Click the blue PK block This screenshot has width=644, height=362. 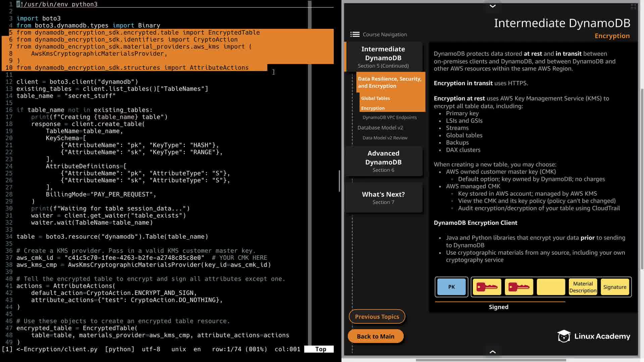tap(451, 287)
